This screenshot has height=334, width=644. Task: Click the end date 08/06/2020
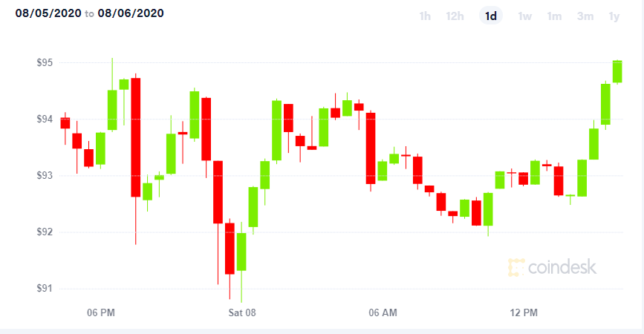click(131, 13)
